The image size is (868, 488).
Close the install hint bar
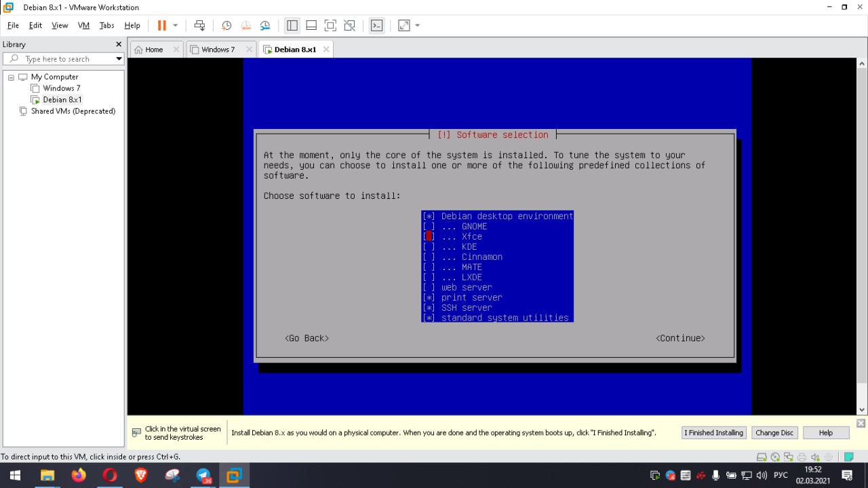(x=861, y=424)
